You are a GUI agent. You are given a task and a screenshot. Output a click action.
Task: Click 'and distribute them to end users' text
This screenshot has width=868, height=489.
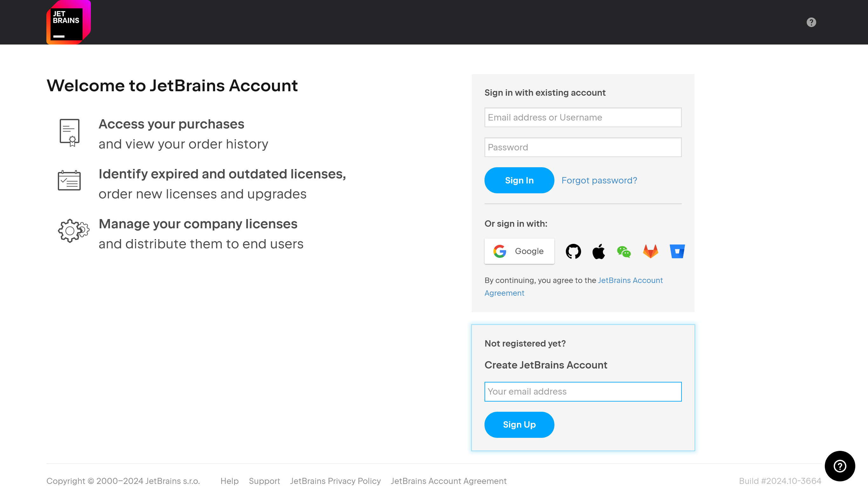[201, 244]
